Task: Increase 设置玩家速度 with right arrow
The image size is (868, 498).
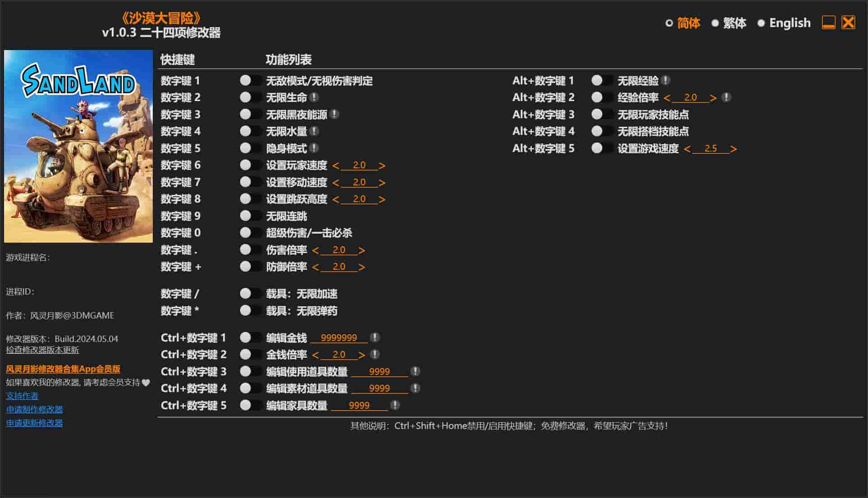Action: (x=382, y=166)
